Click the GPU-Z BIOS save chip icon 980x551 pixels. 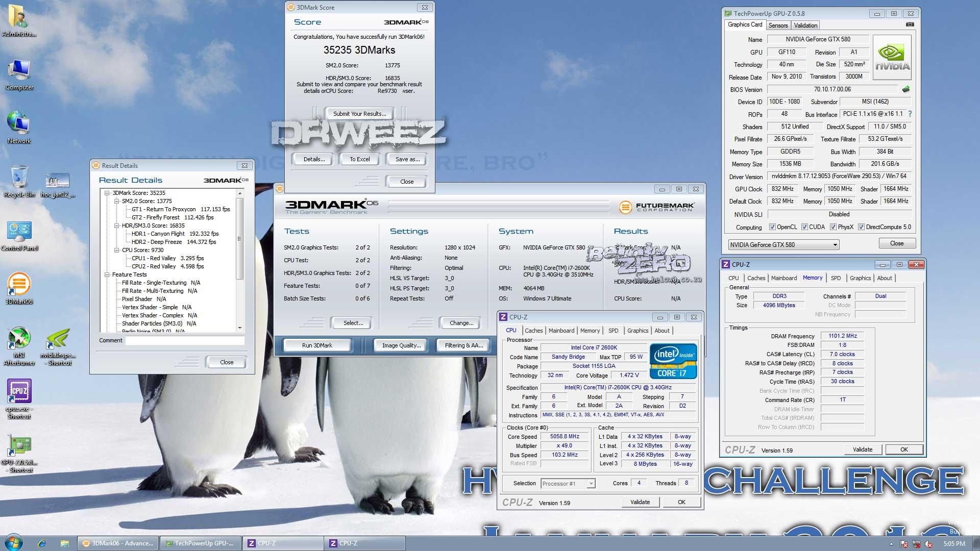[906, 89]
